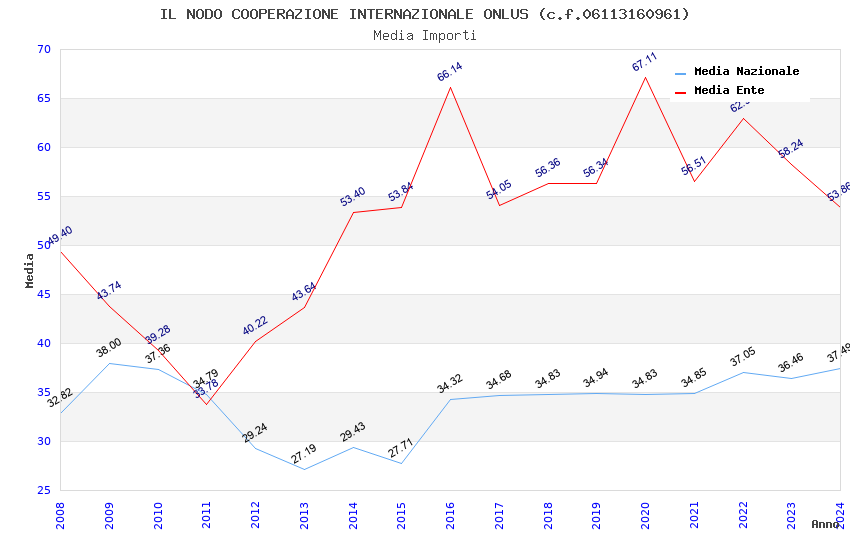Click the 39.28 data label
This screenshot has width=850, height=550.
[x=158, y=334]
